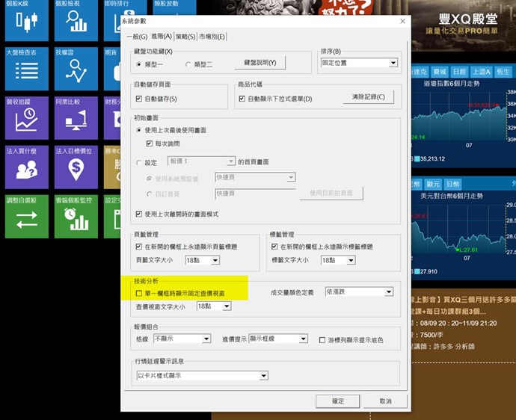Launch the 營收追蹤 revenue tracking tile
Screen dimensions: 516x420
(26, 118)
